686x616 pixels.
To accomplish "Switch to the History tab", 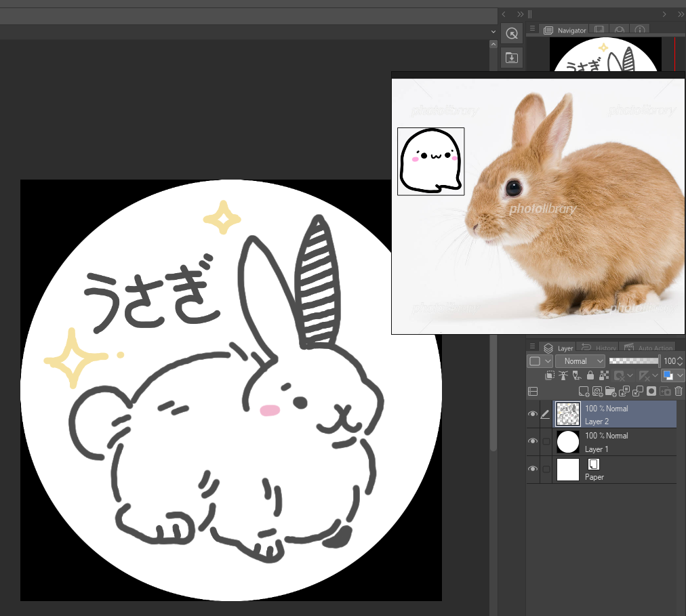I will click(599, 348).
